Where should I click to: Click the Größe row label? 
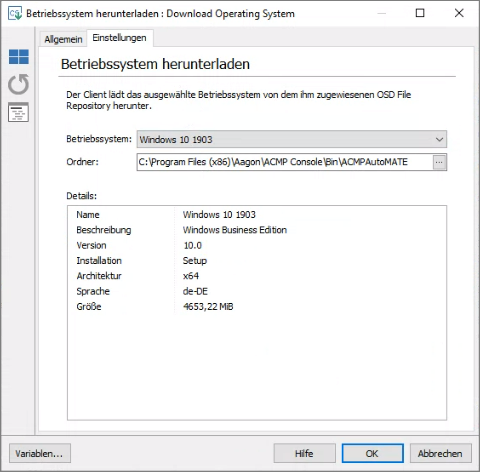point(89,307)
